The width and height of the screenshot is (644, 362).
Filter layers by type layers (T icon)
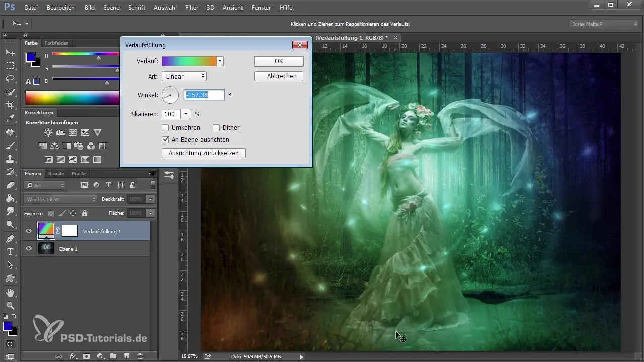click(108, 185)
